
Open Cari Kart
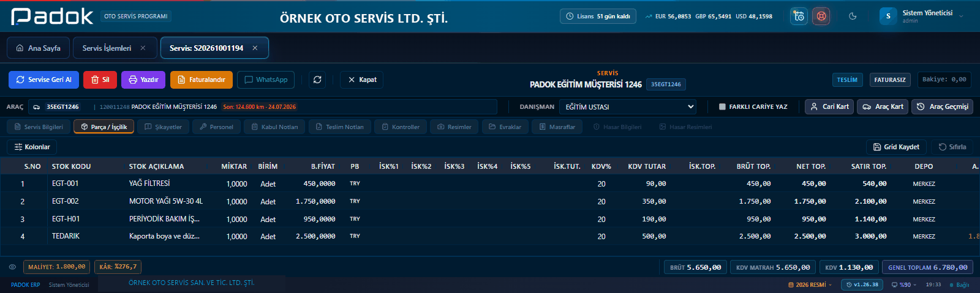829,106
